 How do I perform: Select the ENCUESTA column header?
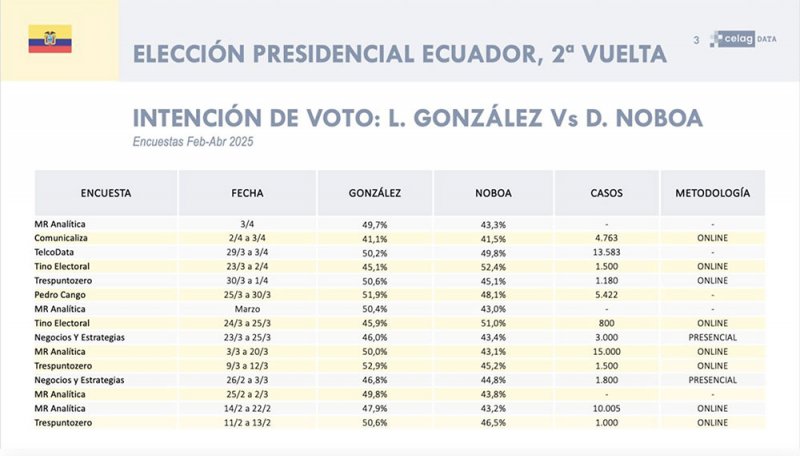pyautogui.click(x=106, y=192)
